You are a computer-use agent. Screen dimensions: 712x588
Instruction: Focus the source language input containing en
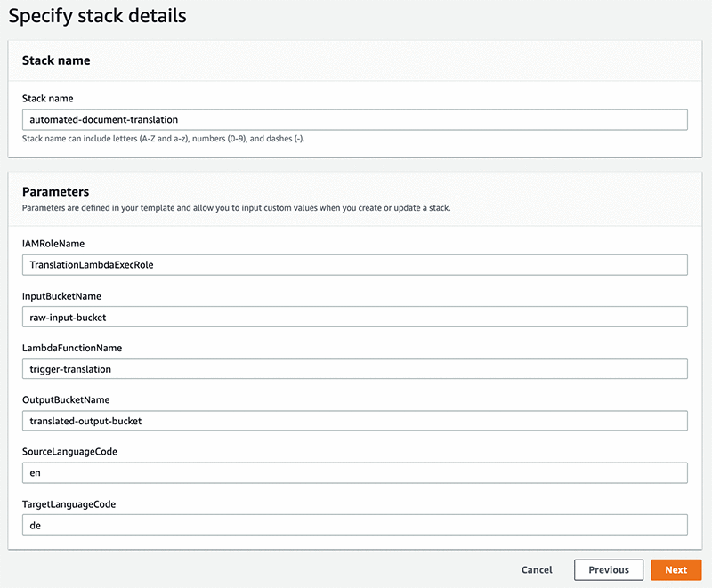pos(354,473)
